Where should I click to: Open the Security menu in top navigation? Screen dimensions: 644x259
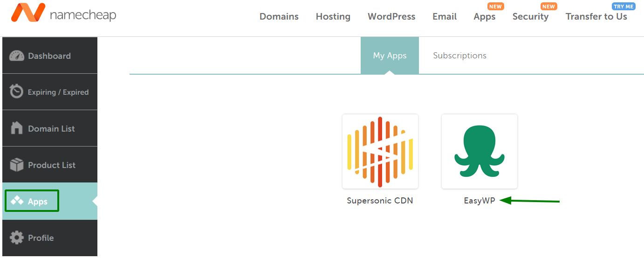[530, 17]
